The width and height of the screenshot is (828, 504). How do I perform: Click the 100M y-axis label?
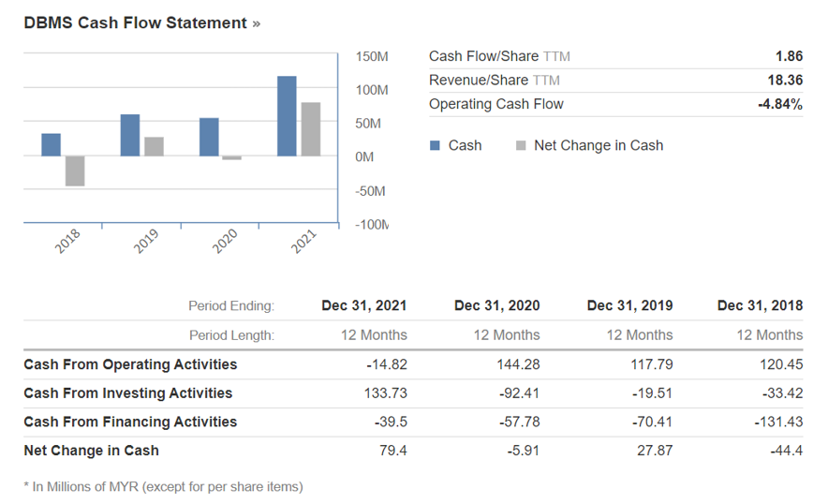(372, 90)
